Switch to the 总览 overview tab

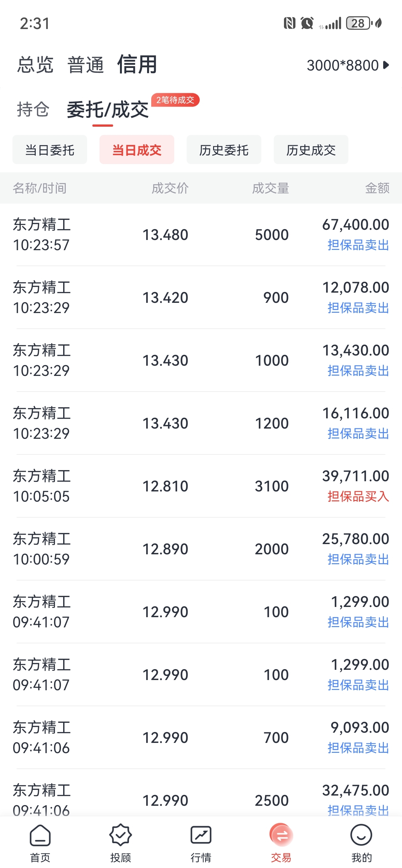(35, 65)
